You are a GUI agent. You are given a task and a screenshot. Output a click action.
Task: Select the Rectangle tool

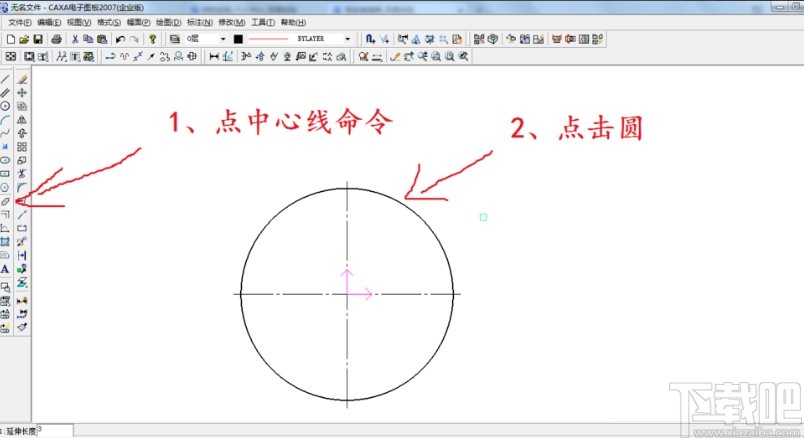coord(5,174)
